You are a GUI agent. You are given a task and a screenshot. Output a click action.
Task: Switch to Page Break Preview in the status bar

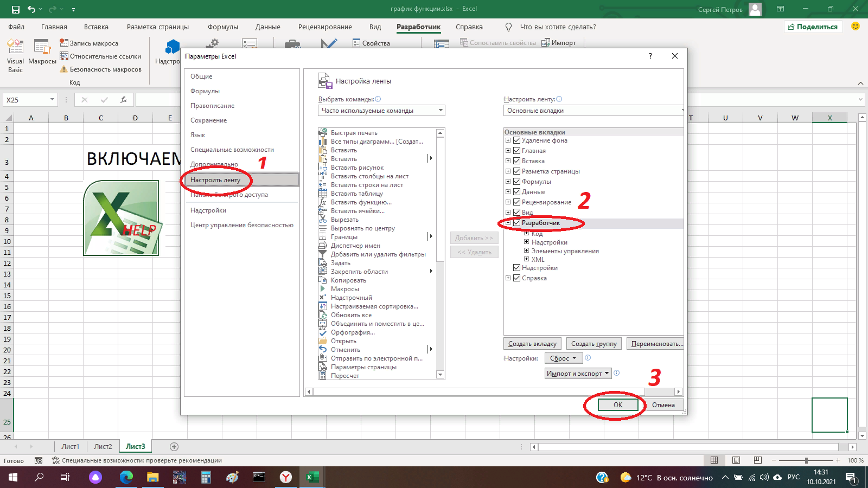pos(758,460)
